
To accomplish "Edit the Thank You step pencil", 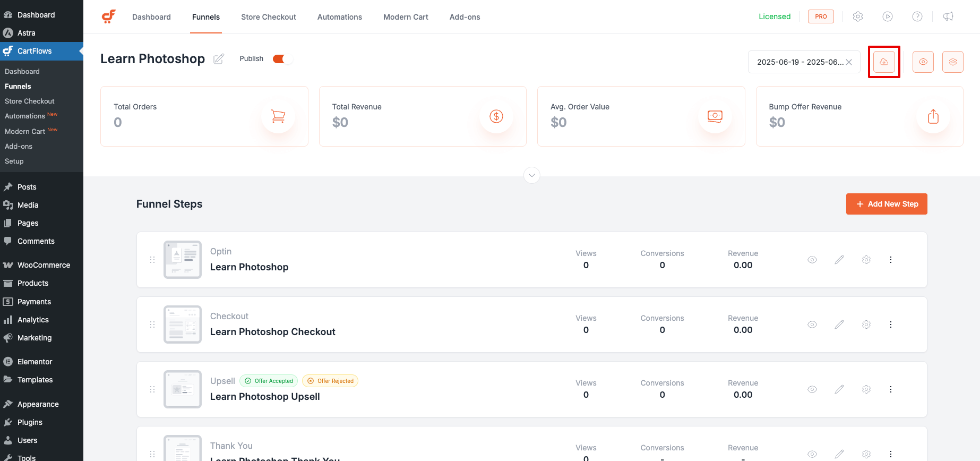I will click(x=839, y=454).
